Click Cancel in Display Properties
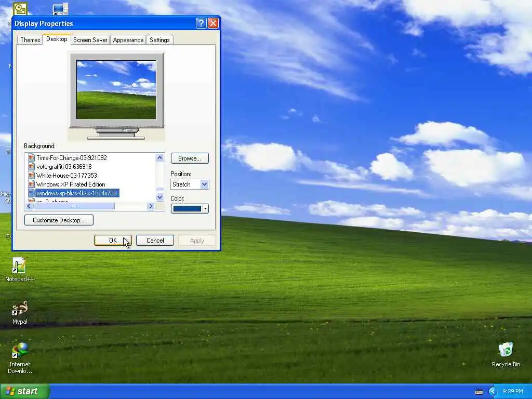 pos(155,240)
